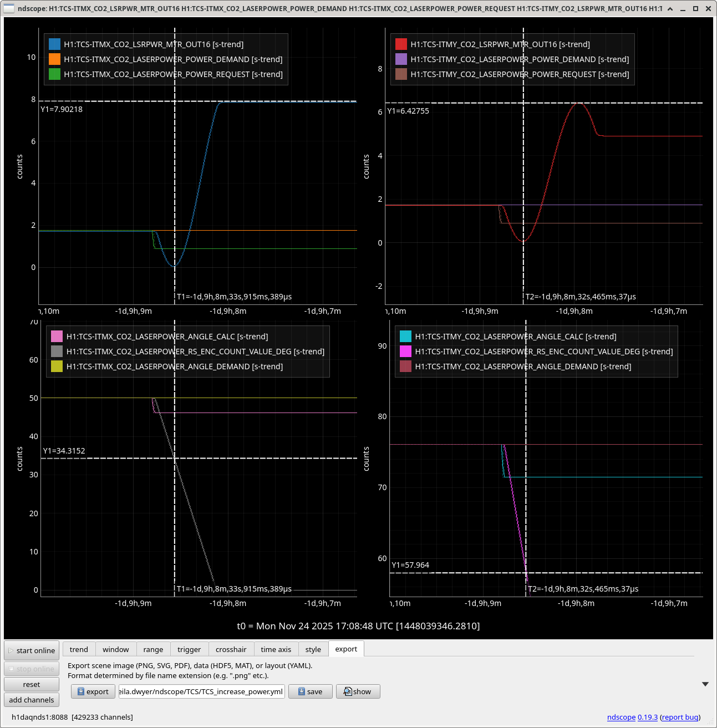717x728 pixels.
Task: Open the report bug link
Action: coord(680,717)
